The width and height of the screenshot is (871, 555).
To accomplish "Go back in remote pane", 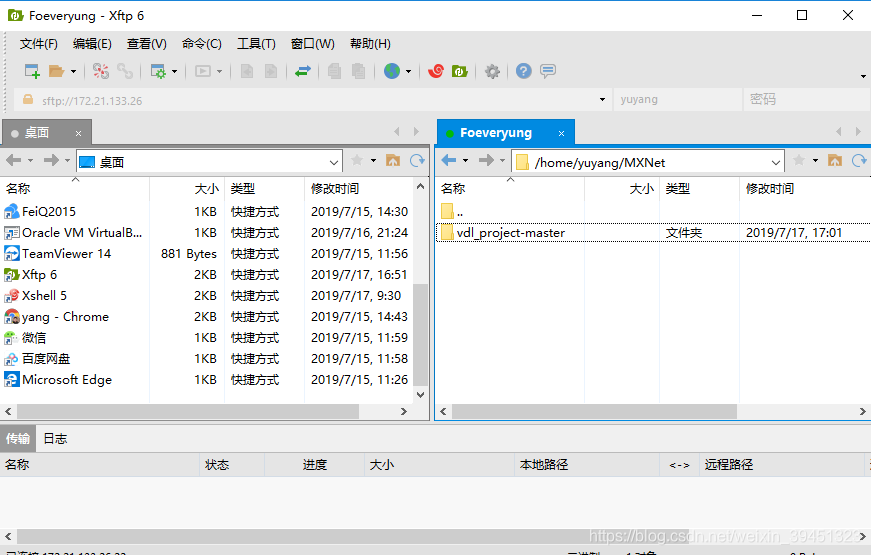I will [449, 161].
